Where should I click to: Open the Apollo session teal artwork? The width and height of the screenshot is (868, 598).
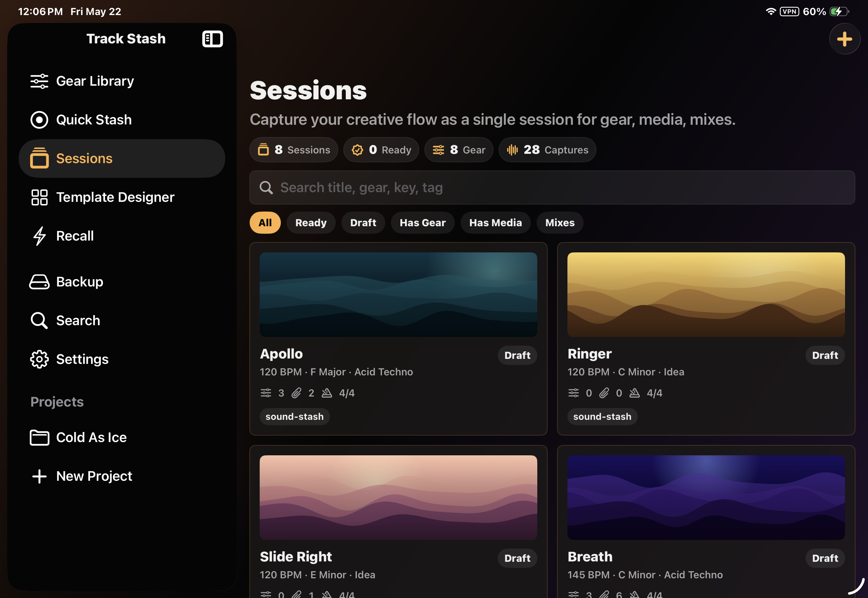point(398,295)
